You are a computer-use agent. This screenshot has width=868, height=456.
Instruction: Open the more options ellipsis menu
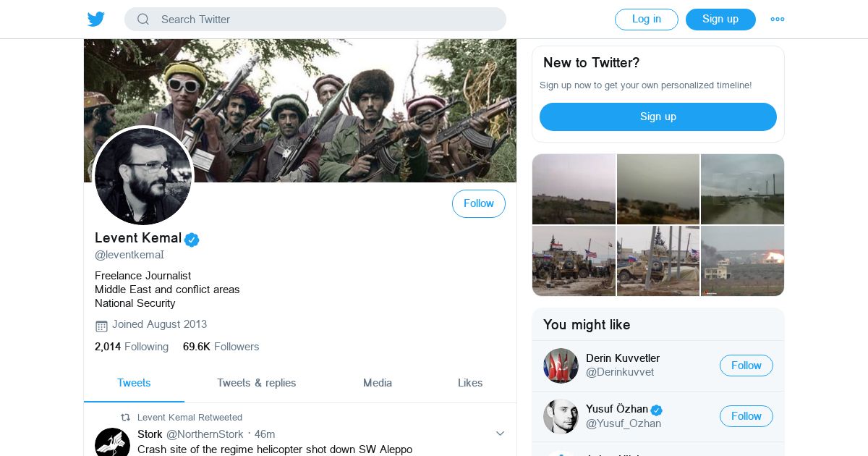click(778, 20)
